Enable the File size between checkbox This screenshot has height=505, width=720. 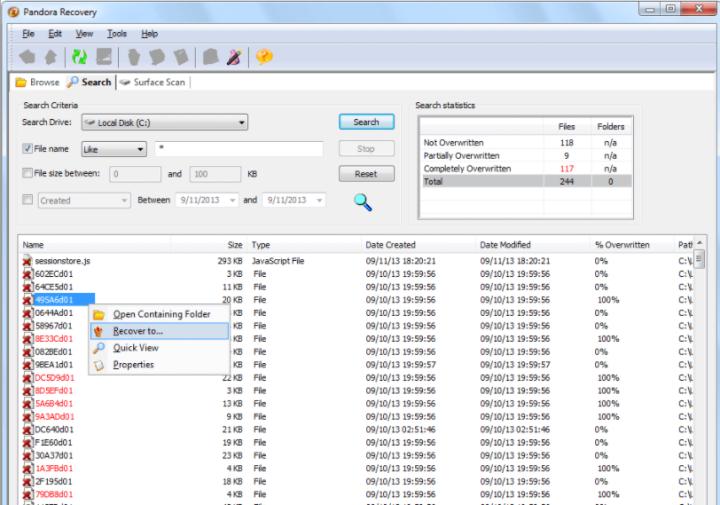click(x=27, y=174)
